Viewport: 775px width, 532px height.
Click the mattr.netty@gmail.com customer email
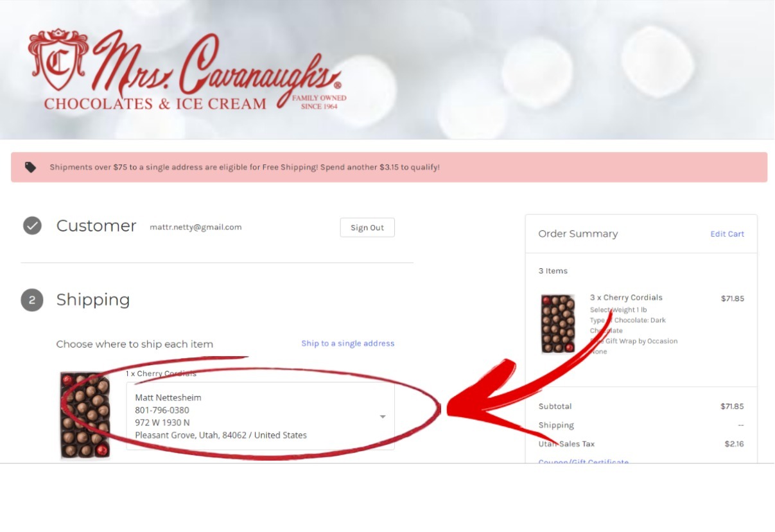196,227
